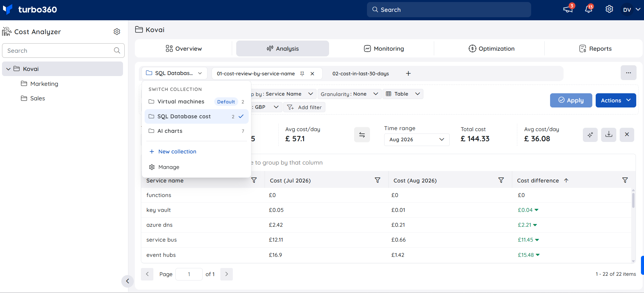Screen dimensions: 644x293
Task: Close the comparison summary panel
Action: click(x=627, y=135)
